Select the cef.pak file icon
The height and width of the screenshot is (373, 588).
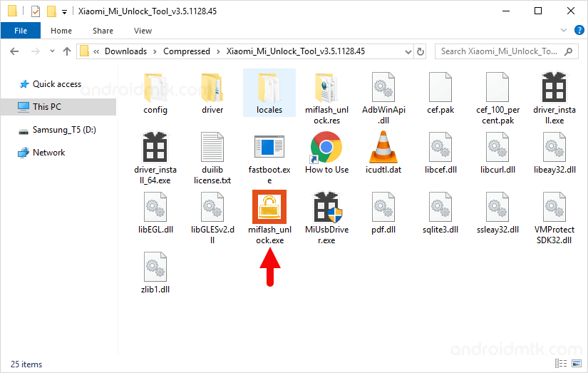[440, 87]
